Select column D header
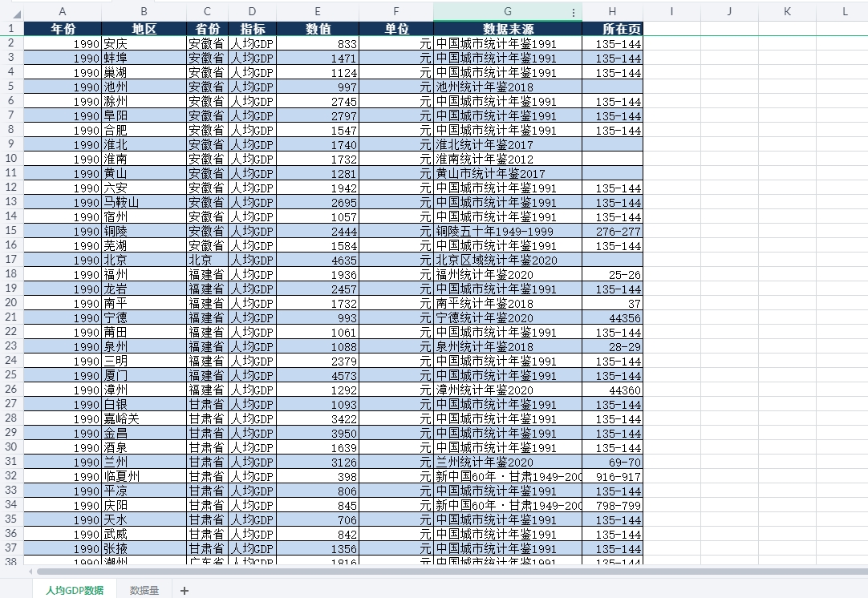The width and height of the screenshot is (868, 598). click(x=252, y=11)
